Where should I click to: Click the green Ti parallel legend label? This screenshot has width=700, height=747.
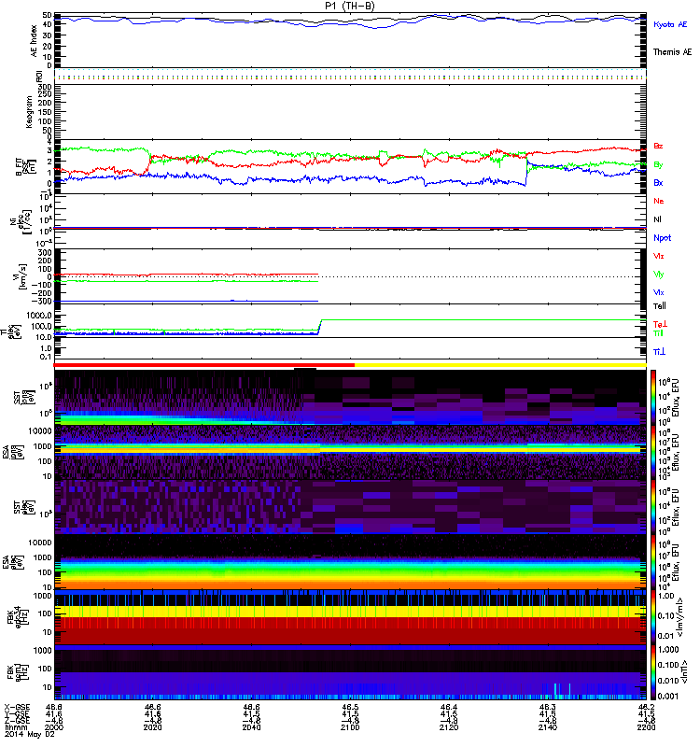pos(658,333)
